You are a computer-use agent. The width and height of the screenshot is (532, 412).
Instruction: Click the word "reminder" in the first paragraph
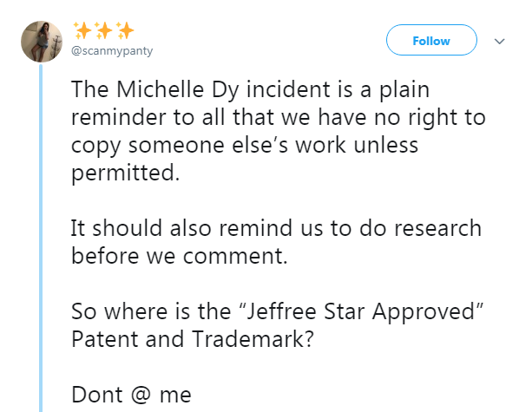tap(118, 117)
